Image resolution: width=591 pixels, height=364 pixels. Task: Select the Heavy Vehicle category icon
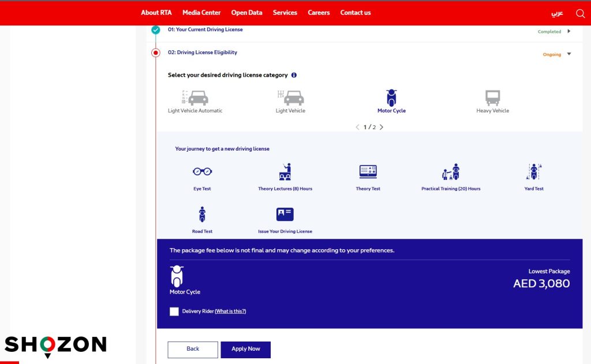(x=492, y=96)
